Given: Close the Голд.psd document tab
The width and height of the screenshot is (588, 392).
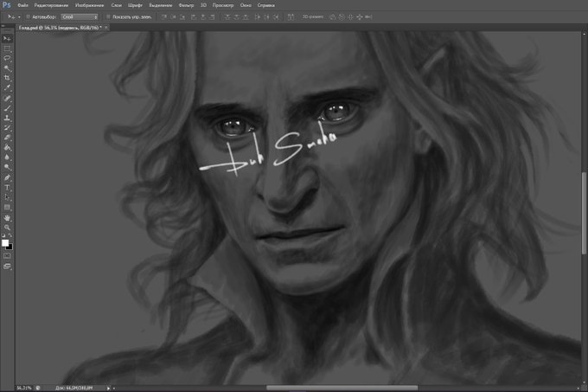Looking at the screenshot, I should [x=106, y=28].
